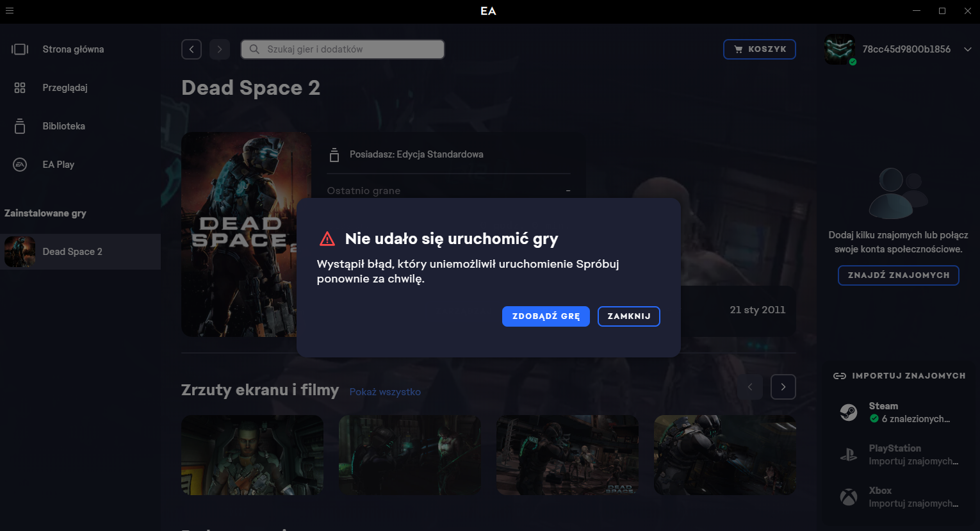Click the Ostatnio grane row
Viewport: 980px width, 531px height.
[x=448, y=191]
